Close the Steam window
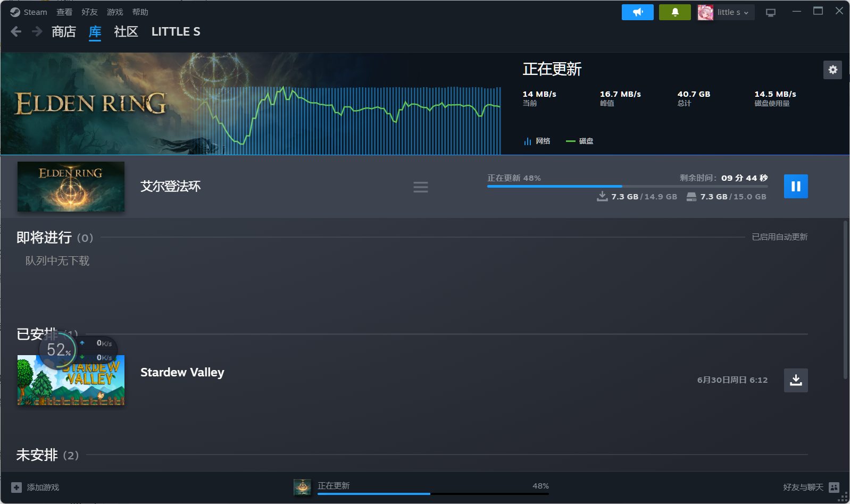The image size is (850, 504). (x=839, y=11)
